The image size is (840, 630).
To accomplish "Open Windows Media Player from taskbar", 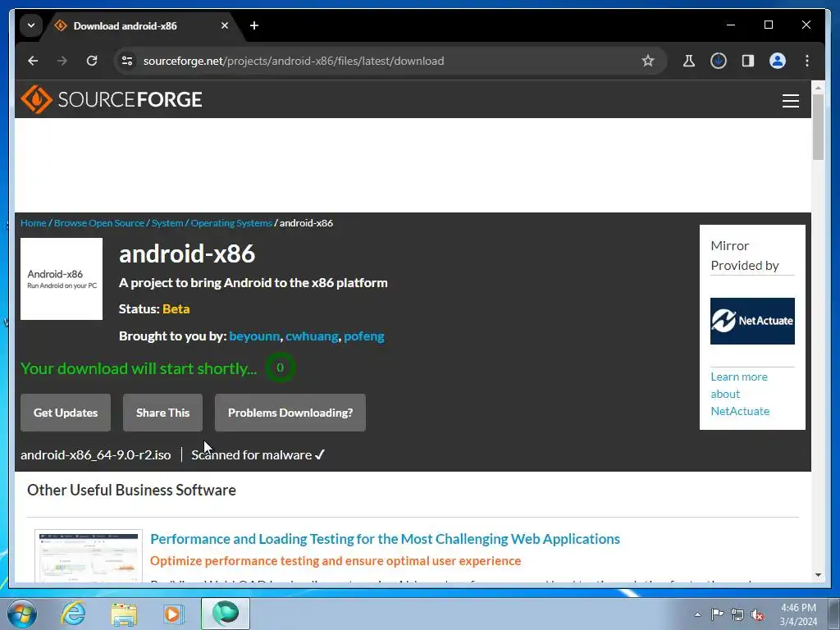I will 173,614.
